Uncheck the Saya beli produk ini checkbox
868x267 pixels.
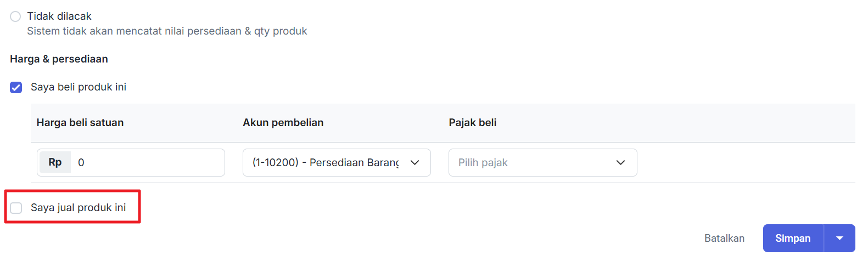16,87
